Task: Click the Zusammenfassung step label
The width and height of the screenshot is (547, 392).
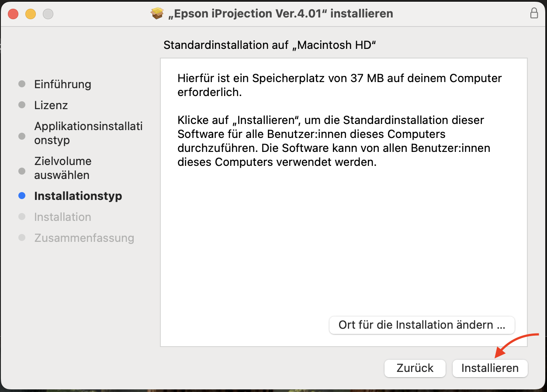Action: click(x=84, y=238)
